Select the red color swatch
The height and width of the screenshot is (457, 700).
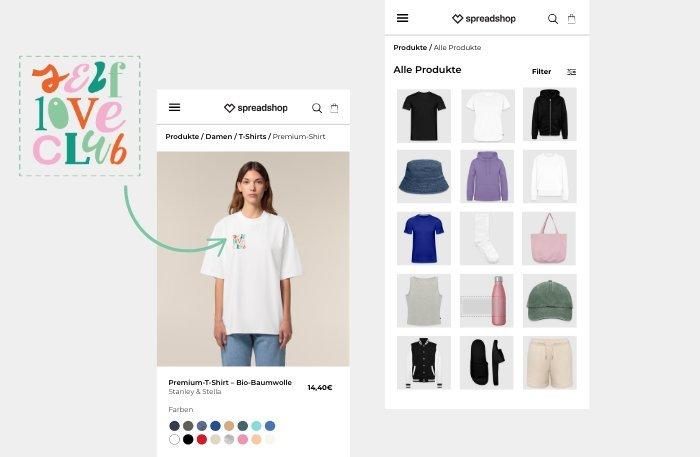(202, 440)
